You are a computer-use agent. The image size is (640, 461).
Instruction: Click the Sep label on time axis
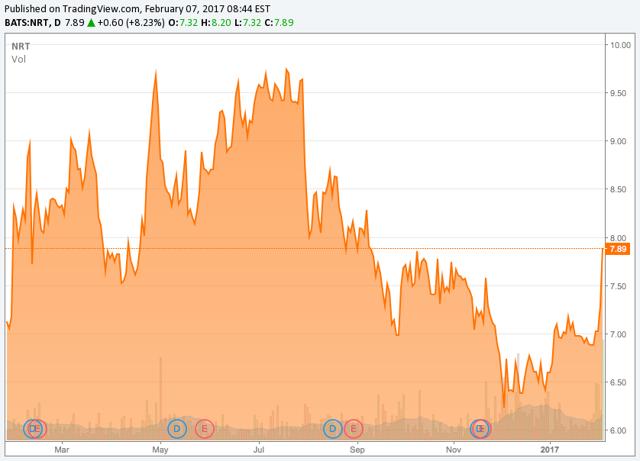tap(357, 450)
